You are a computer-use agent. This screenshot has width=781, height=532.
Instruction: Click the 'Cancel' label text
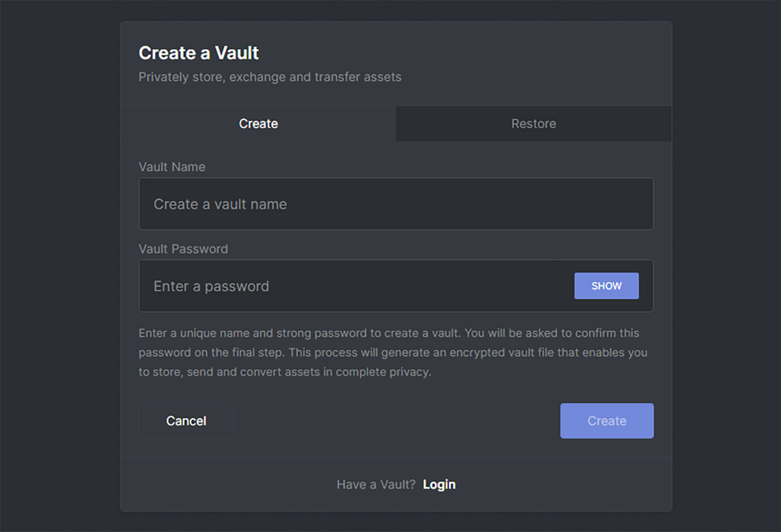(x=186, y=421)
